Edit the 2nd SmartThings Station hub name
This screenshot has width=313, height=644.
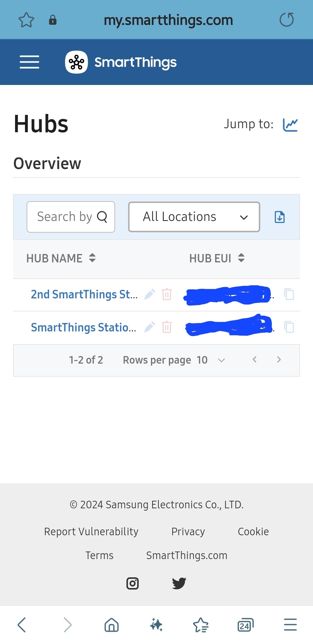[150, 294]
